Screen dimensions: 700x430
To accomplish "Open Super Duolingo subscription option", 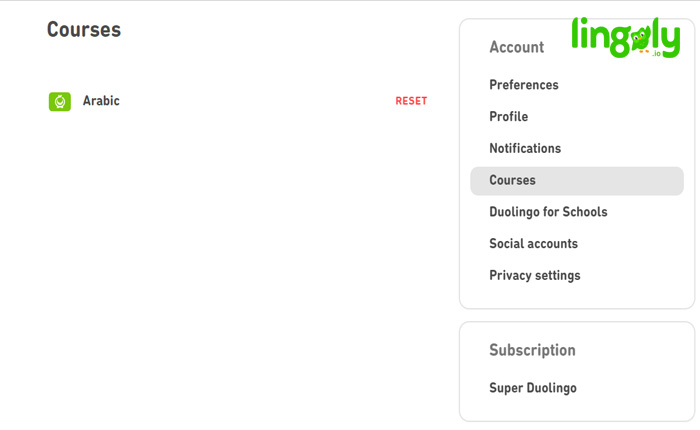I will click(533, 388).
